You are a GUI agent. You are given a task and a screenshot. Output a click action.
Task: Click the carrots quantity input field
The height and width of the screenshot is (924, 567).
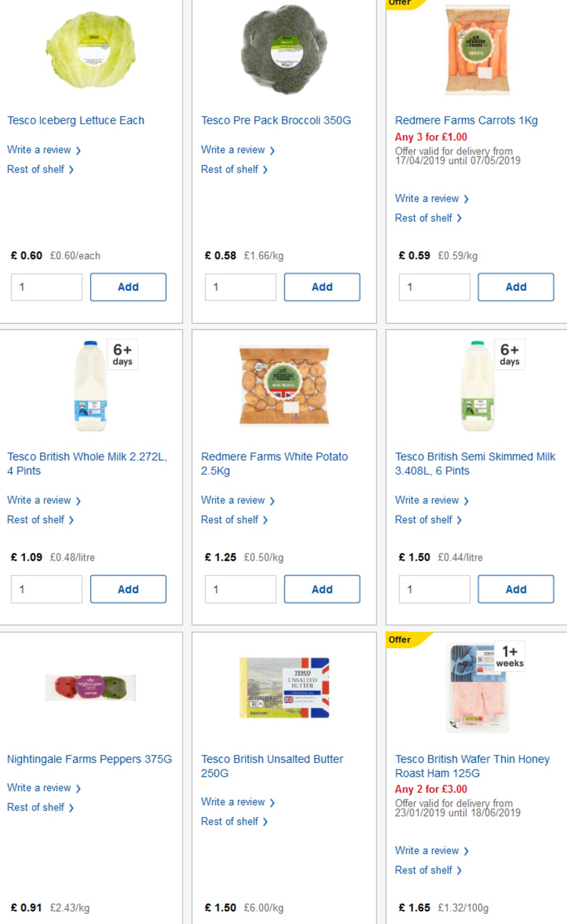(x=434, y=287)
